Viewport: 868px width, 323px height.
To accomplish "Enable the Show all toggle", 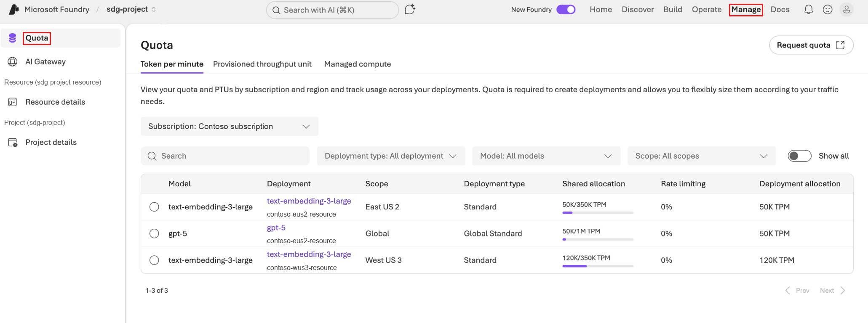I will [x=799, y=156].
